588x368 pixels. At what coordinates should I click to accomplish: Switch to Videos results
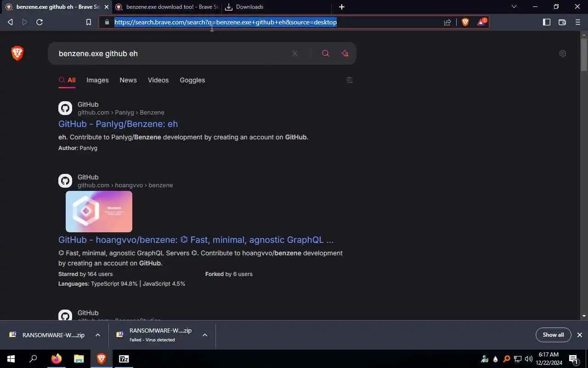[x=158, y=80]
